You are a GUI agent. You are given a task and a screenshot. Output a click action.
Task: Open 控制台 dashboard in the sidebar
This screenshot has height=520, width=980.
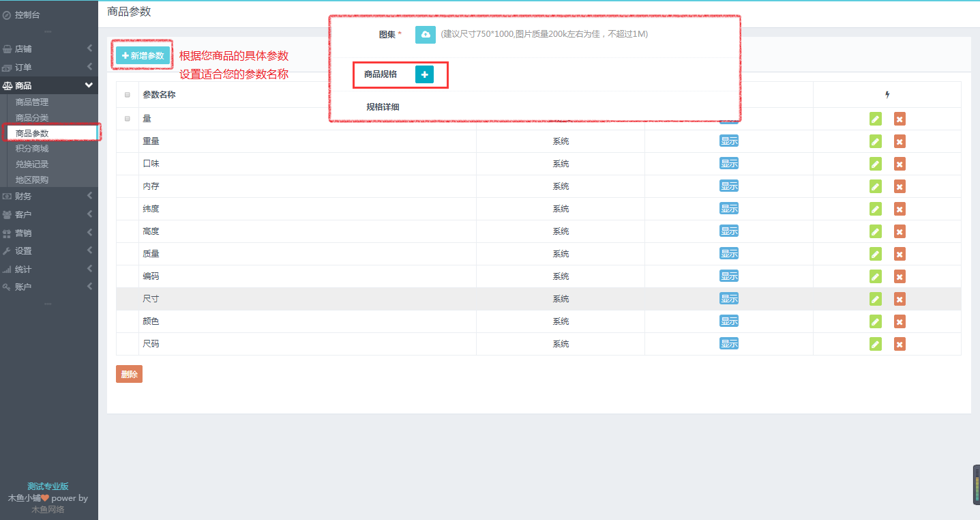(27, 14)
